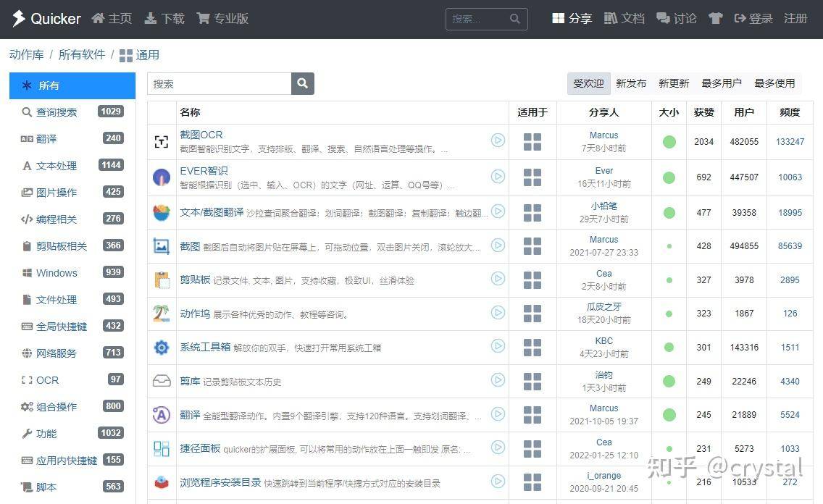This screenshot has width=823, height=504.
Task: Play preview for 剪库
Action: pyautogui.click(x=498, y=379)
